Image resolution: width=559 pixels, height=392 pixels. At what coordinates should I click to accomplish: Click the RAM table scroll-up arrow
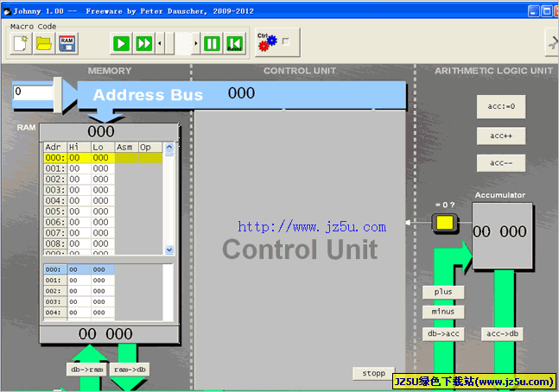pyautogui.click(x=169, y=148)
